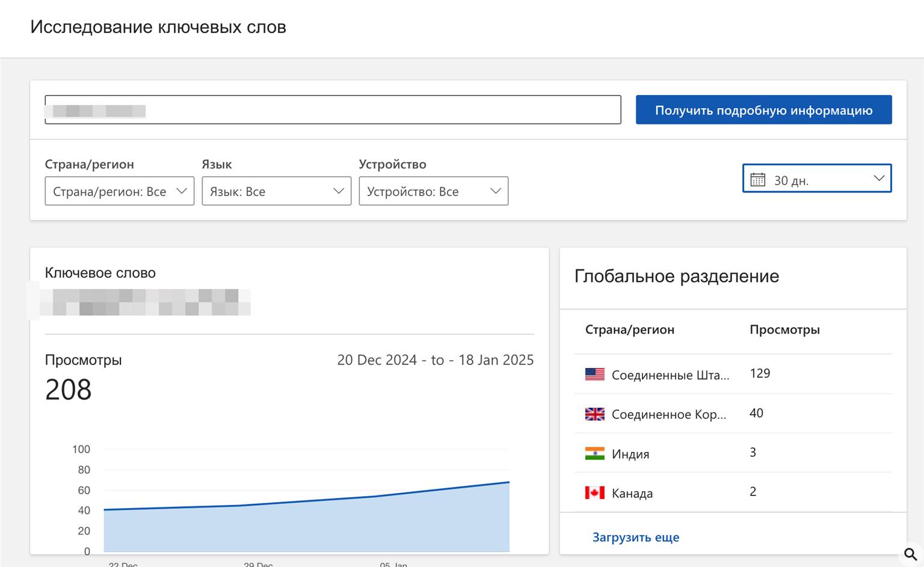This screenshot has height=567, width=924.
Task: Open the Язык: Все dropdown
Action: (x=277, y=191)
